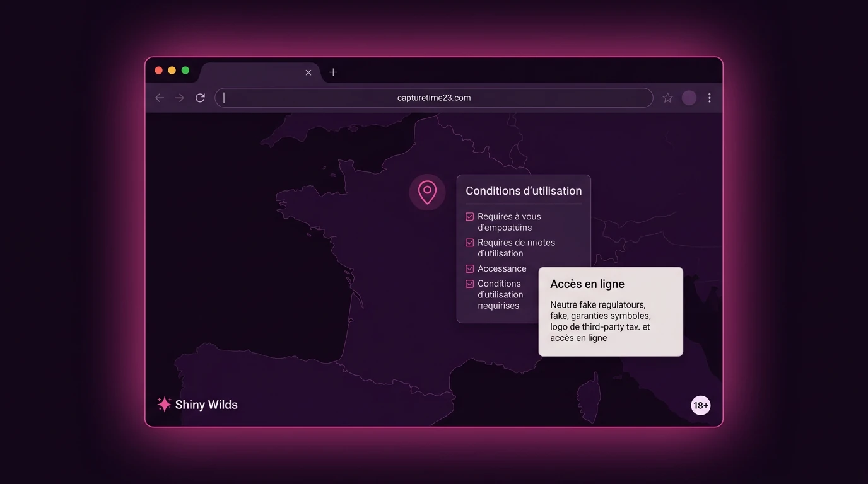Focus the capturetime23.com address bar

click(434, 98)
